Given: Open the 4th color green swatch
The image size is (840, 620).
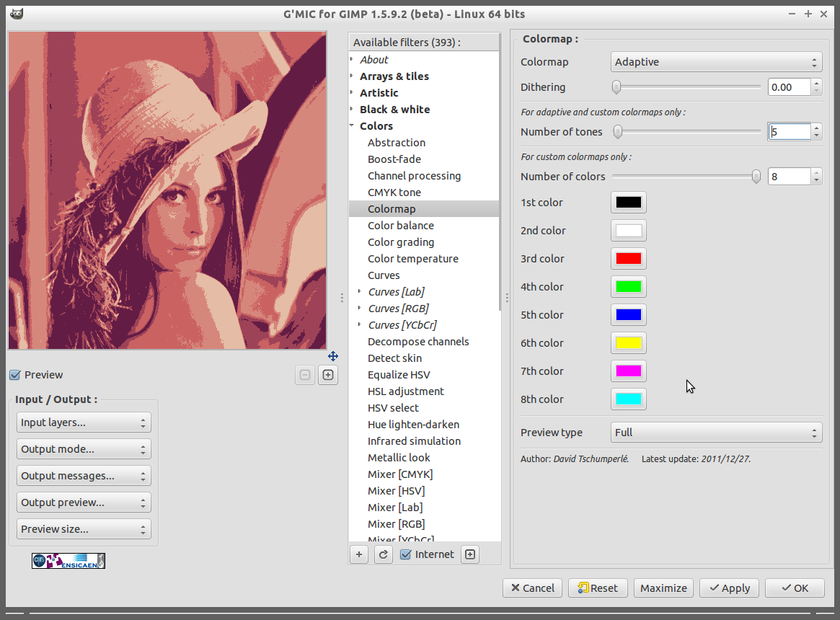Looking at the screenshot, I should (629, 287).
